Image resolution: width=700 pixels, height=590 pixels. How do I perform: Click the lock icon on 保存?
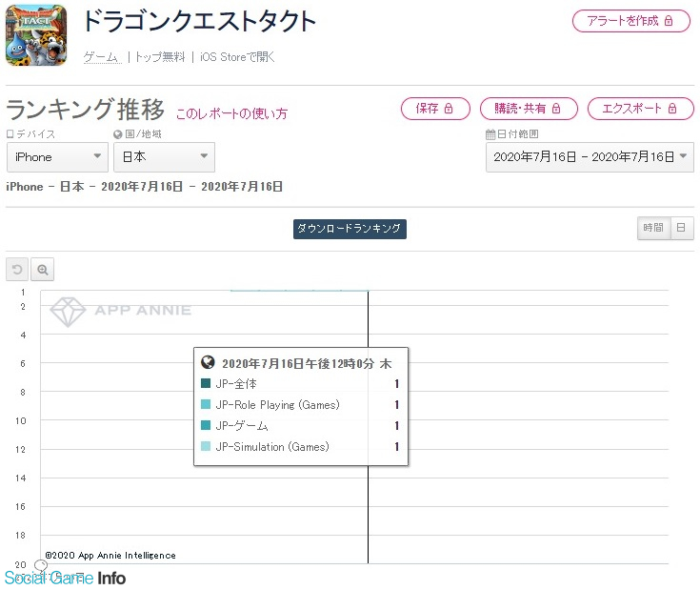(449, 109)
